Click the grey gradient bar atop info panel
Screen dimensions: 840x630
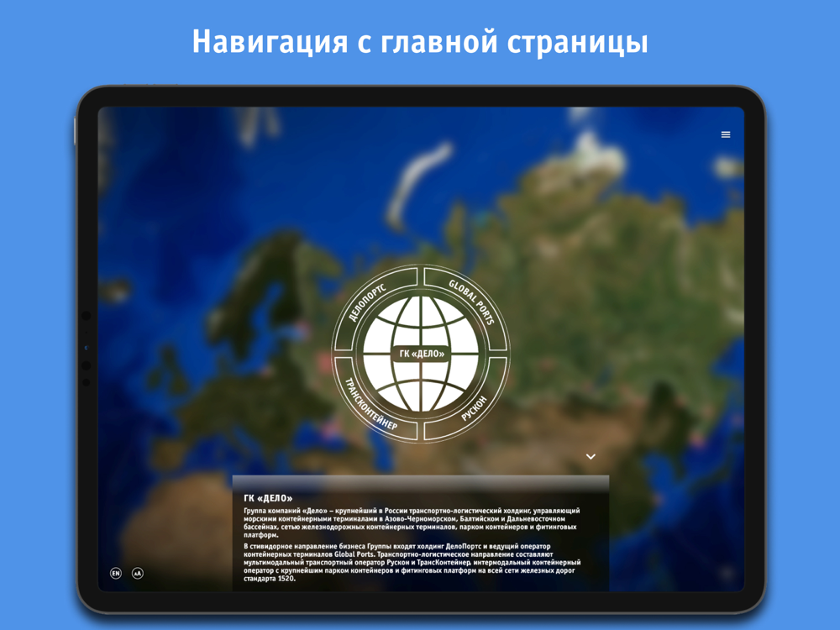pyautogui.click(x=421, y=483)
